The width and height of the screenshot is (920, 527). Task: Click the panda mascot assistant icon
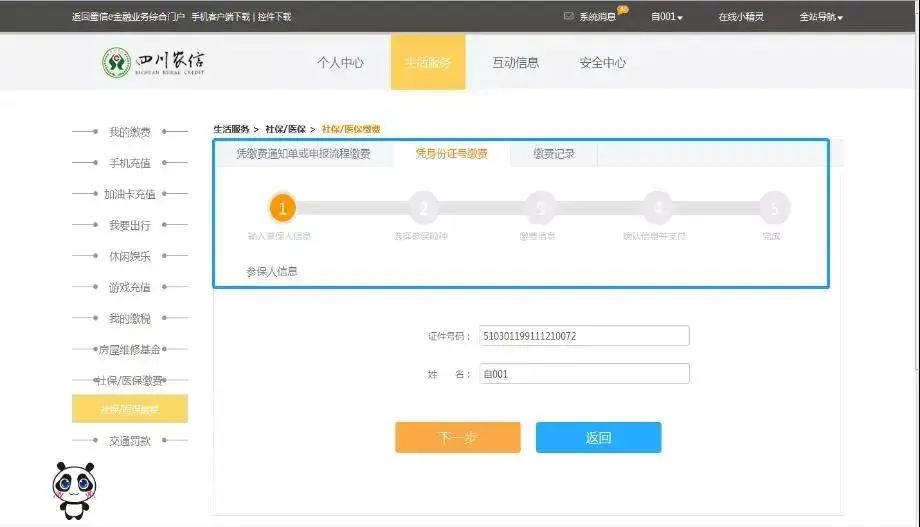pos(74,489)
